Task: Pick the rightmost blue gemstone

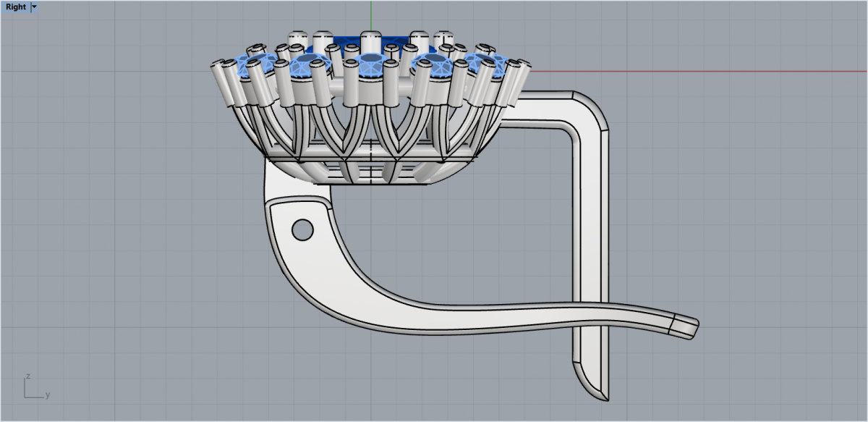Action: (490, 66)
